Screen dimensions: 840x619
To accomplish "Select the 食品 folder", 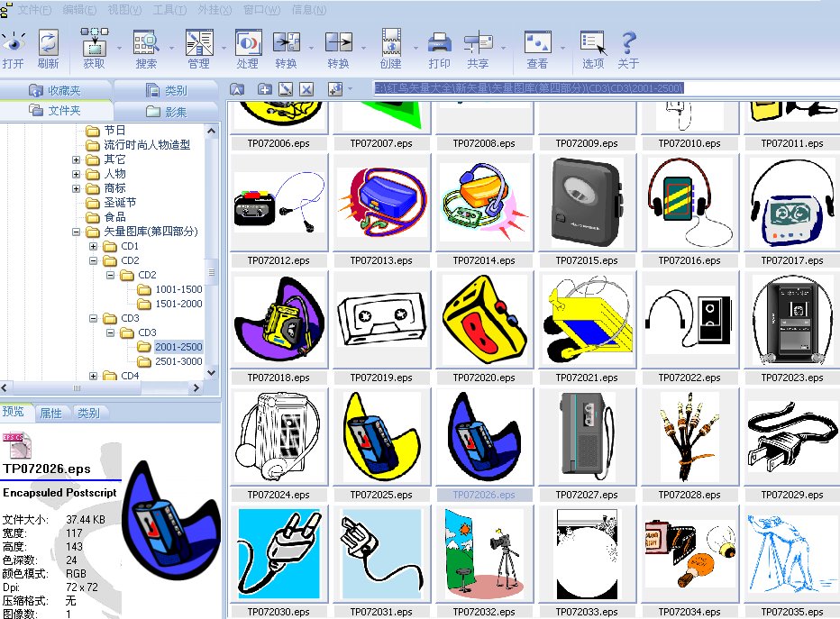I will (x=114, y=217).
